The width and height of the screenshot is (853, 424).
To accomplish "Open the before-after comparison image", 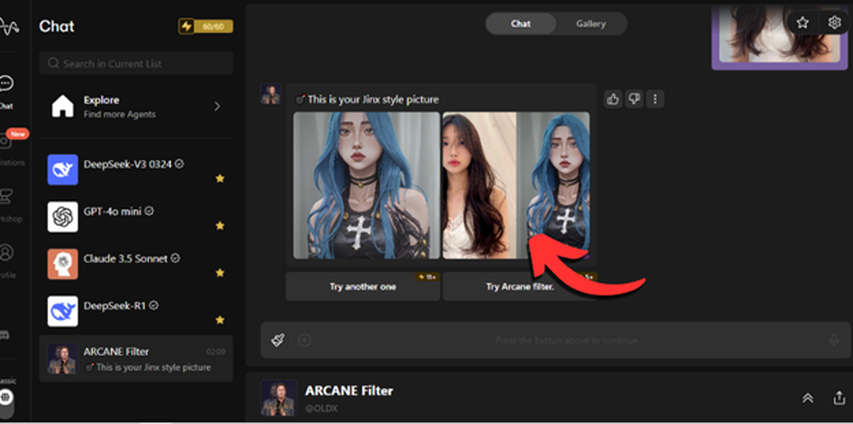I will (x=516, y=186).
